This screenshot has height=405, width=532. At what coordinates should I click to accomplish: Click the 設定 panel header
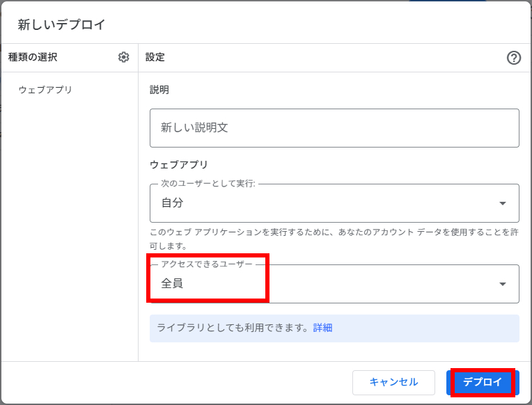pos(155,57)
